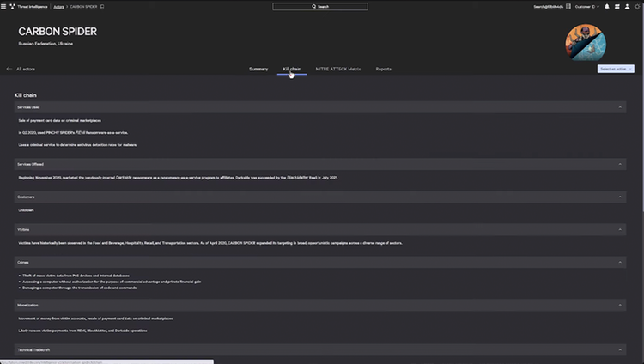Click the Falcon Threat Intelligence logo icon
Viewport: 644px width, 364px height.
tap(12, 7)
